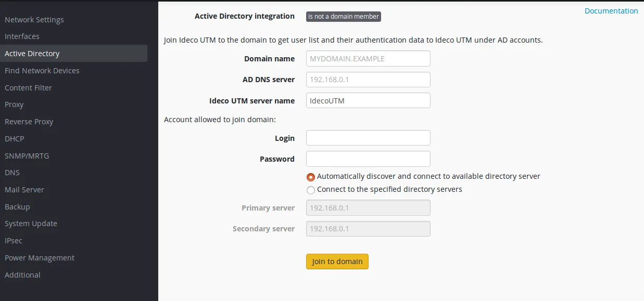Image resolution: width=644 pixels, height=301 pixels.
Task: Select automatic directory server discovery
Action: click(311, 177)
